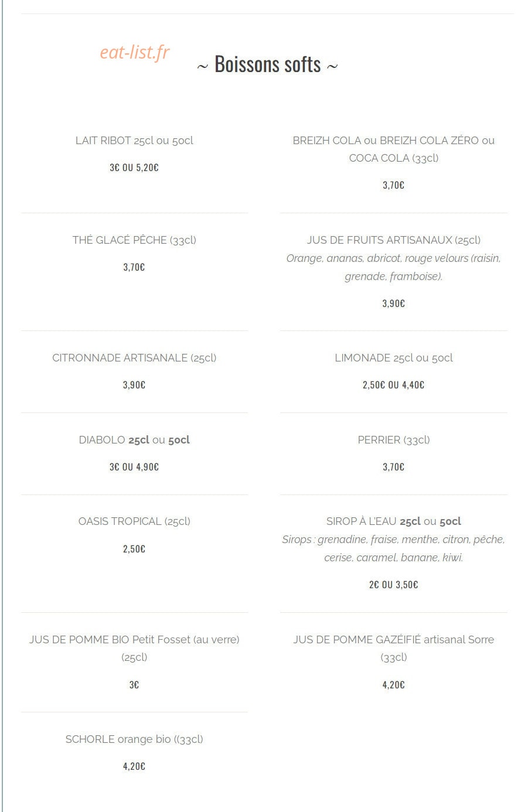Viewport: 531px width, 812px height.
Task: Click the SCHORLE orange bio item
Action: click(134, 739)
